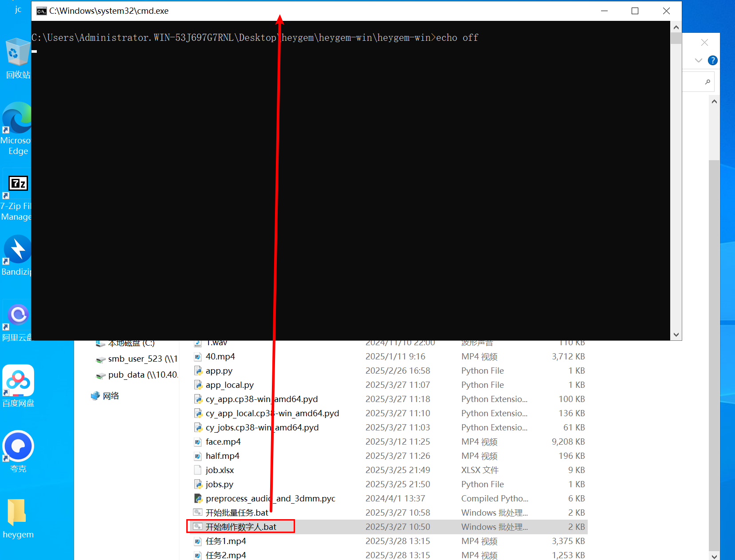This screenshot has width=735, height=560.
Task: Open the Recycle Bin desktop icon
Action: [17, 58]
